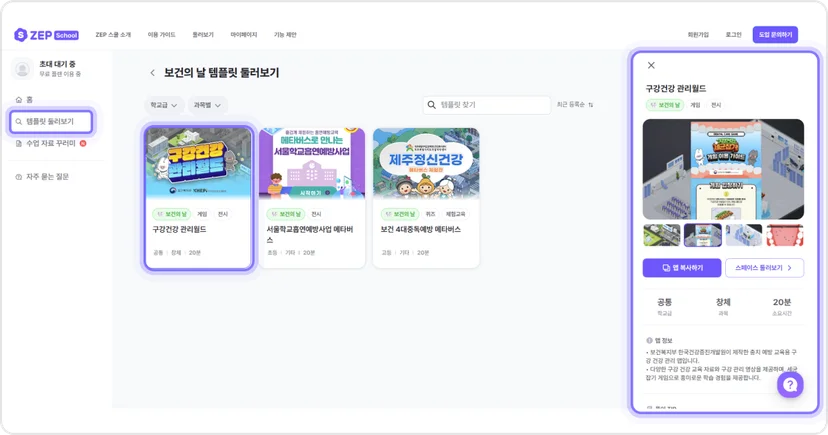Close the template detail panel
Viewport: 828px width, 435px height.
pos(651,65)
